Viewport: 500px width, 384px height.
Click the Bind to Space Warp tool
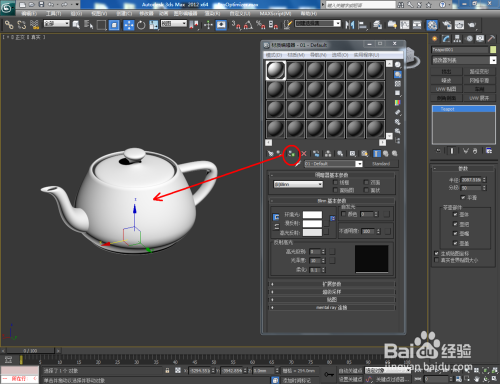34,25
